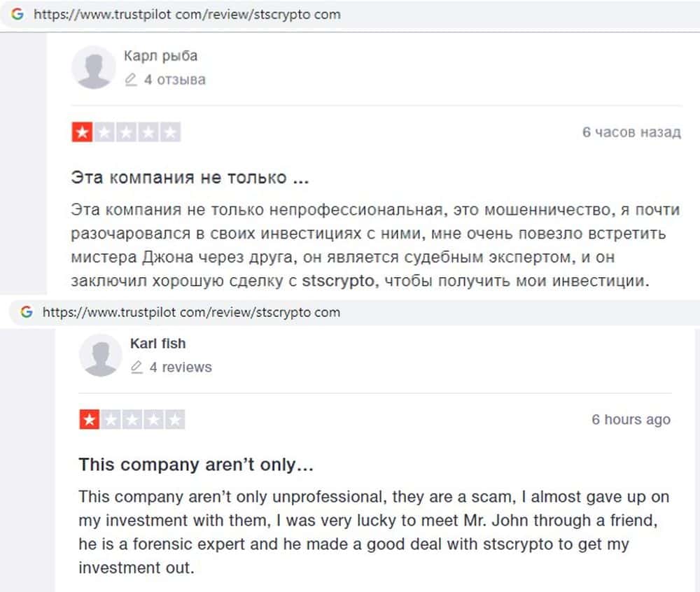Click the Google icon beside the lower URL
700x592 pixels.
(27, 312)
